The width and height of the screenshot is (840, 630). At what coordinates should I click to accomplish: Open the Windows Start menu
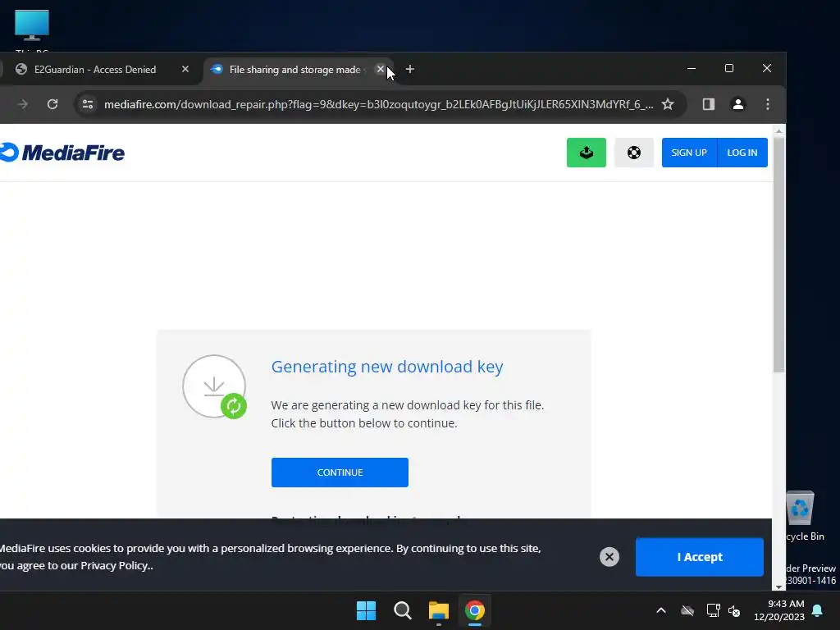pyautogui.click(x=367, y=610)
